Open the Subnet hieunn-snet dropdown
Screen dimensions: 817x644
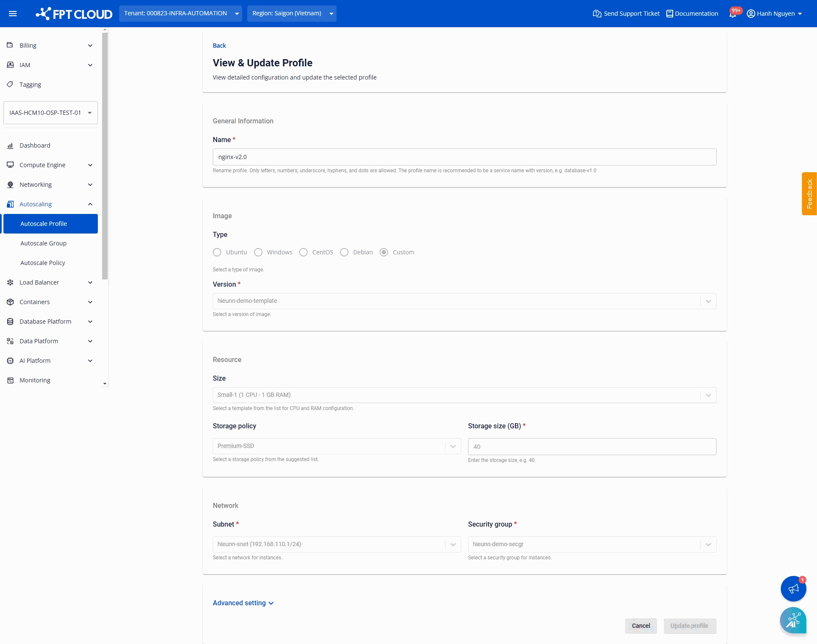coord(337,544)
